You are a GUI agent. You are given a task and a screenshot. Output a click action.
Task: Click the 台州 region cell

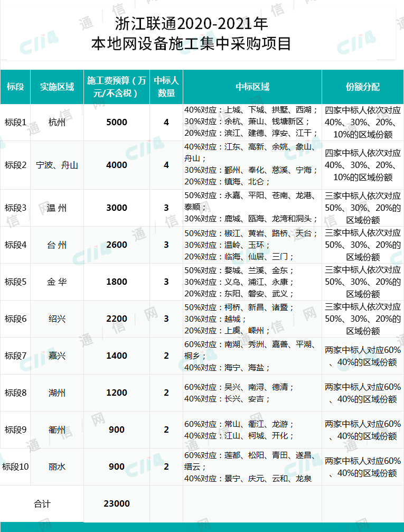[x=57, y=245]
